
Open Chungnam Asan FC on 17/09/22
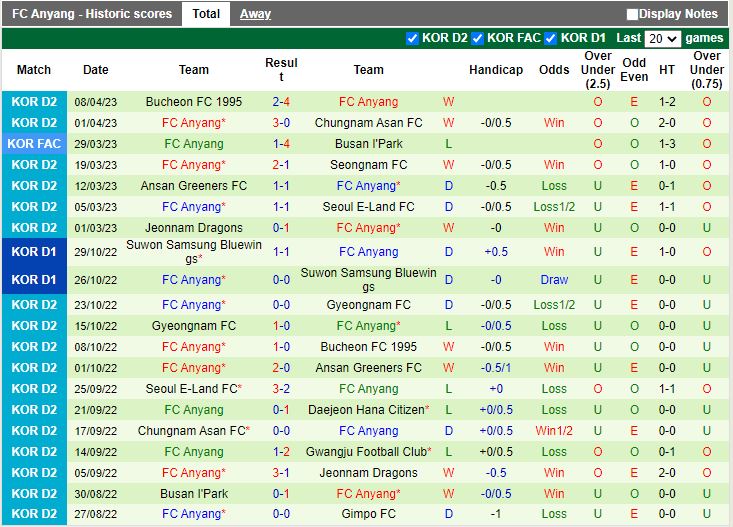[x=194, y=431]
